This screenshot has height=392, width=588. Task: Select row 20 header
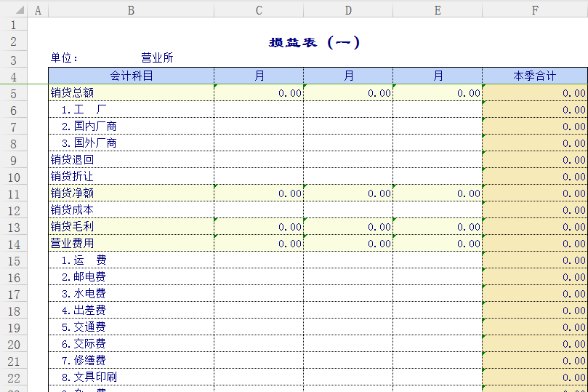pos(13,344)
